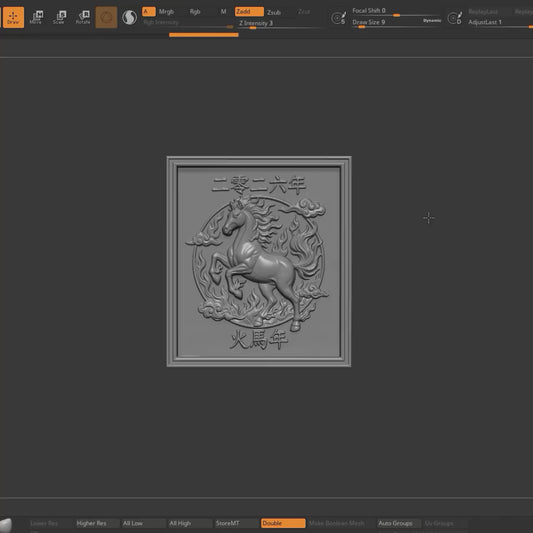
Task: Select the Scale tool icon
Action: [59, 17]
